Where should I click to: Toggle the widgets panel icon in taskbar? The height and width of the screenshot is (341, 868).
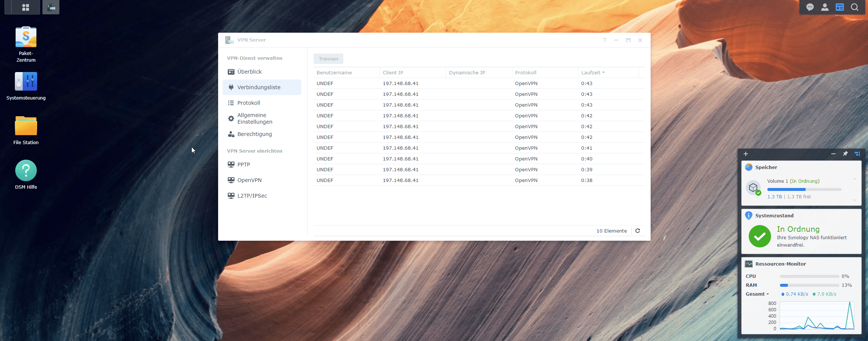pos(840,7)
